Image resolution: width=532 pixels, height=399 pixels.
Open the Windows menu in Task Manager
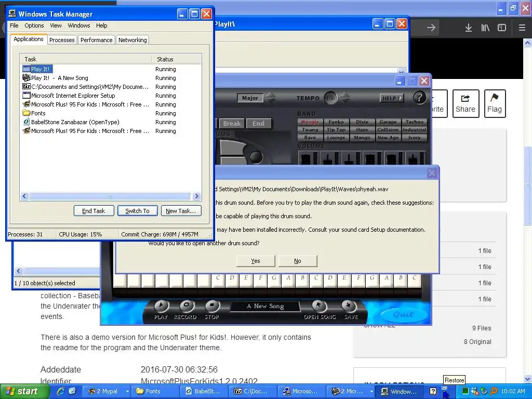point(79,25)
